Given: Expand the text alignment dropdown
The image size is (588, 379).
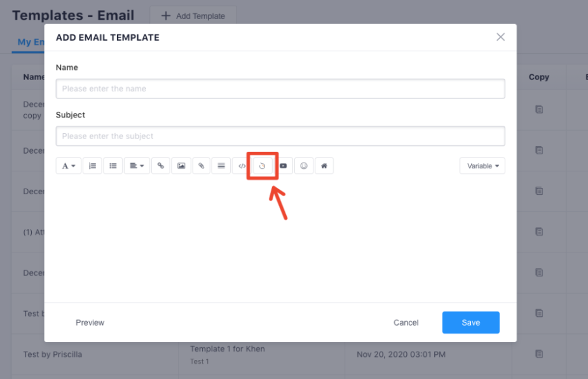Looking at the screenshot, I should pos(137,166).
